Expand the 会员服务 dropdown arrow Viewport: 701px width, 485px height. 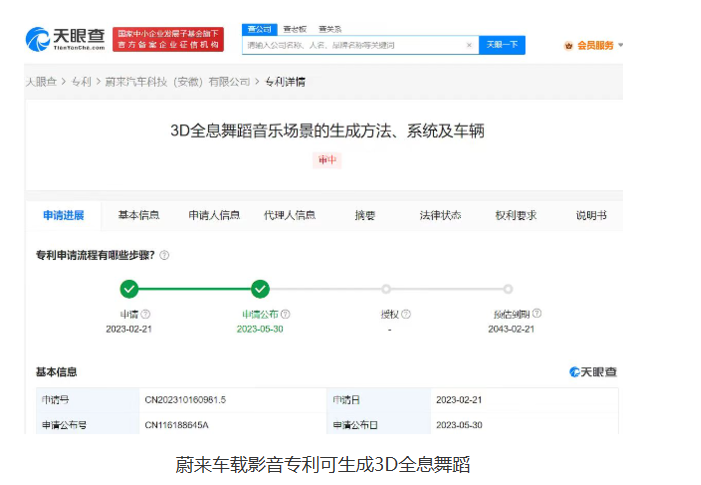point(621,45)
